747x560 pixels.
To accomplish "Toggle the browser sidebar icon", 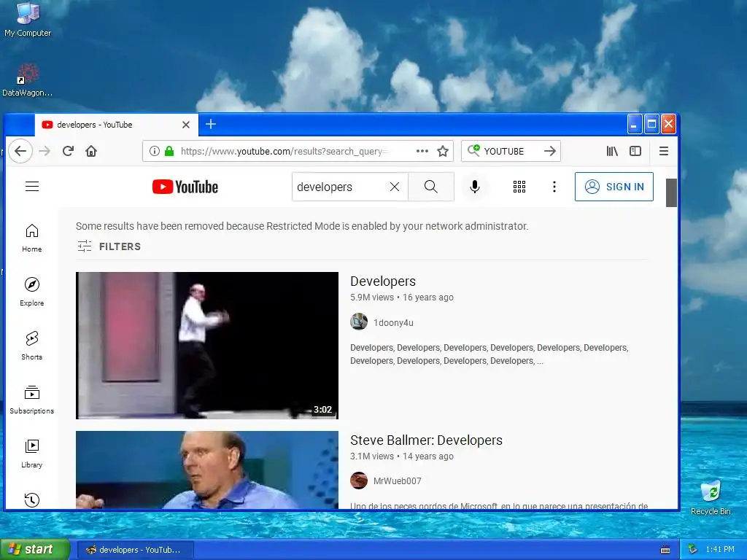I will pos(635,151).
